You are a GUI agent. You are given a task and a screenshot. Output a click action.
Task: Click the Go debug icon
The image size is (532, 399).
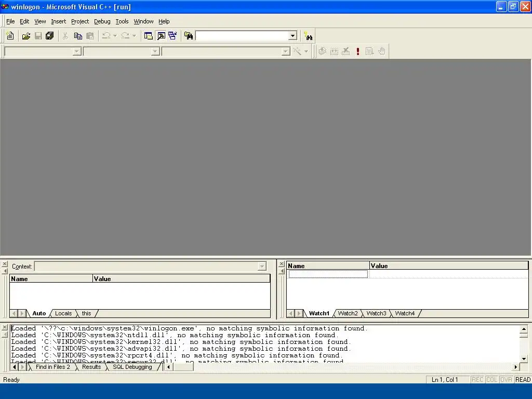[369, 51]
